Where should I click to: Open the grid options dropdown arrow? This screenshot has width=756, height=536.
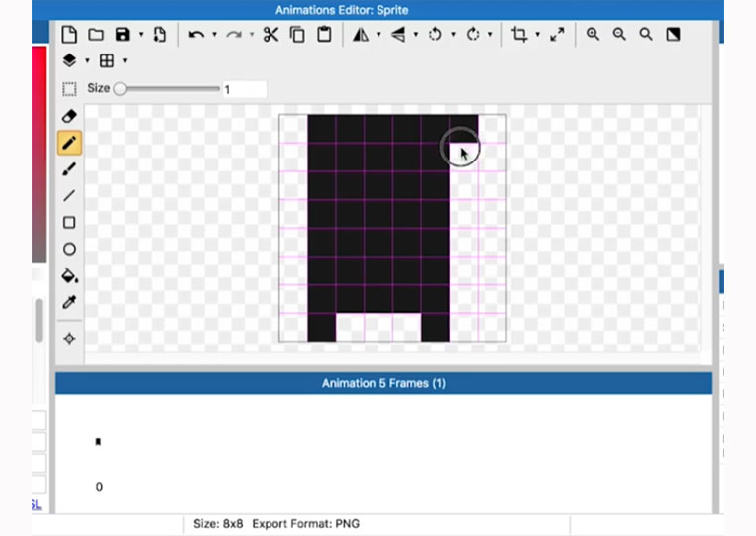tap(125, 60)
